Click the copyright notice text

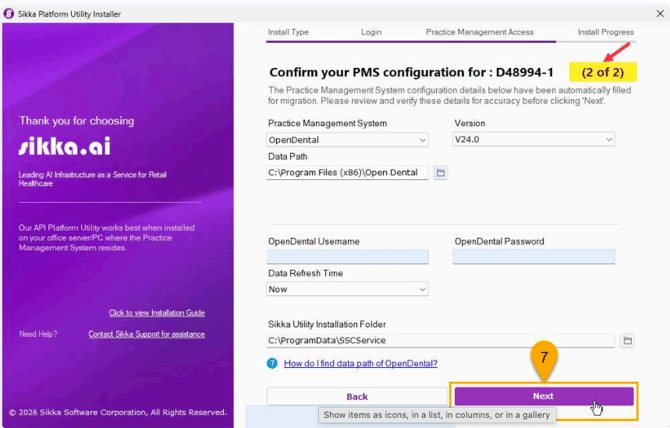coord(118,413)
